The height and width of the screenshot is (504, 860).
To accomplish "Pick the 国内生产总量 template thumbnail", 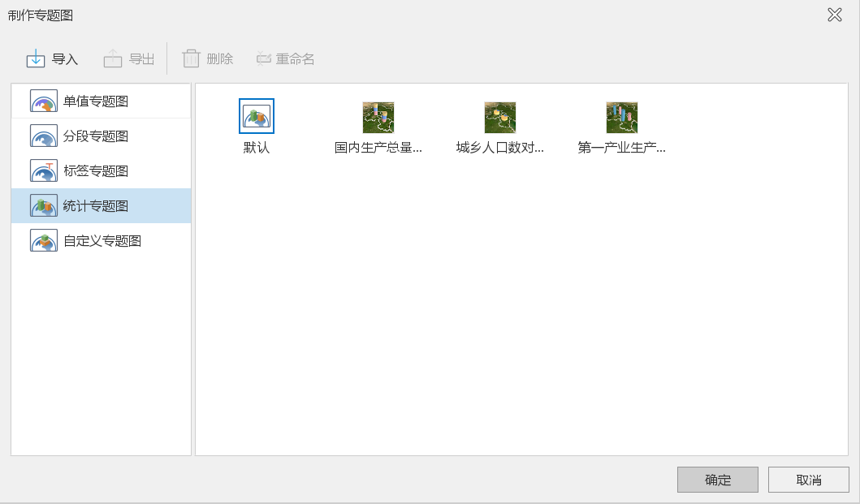I will (x=378, y=117).
